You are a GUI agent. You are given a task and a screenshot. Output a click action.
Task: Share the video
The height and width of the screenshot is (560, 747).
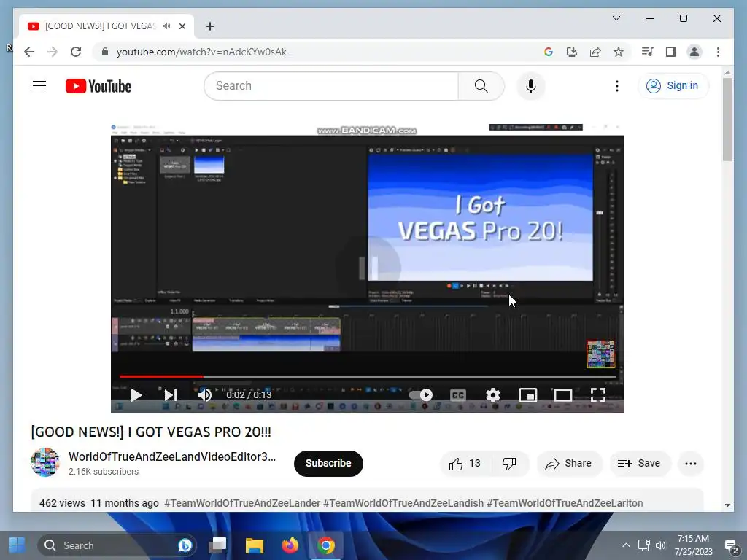[x=569, y=463]
